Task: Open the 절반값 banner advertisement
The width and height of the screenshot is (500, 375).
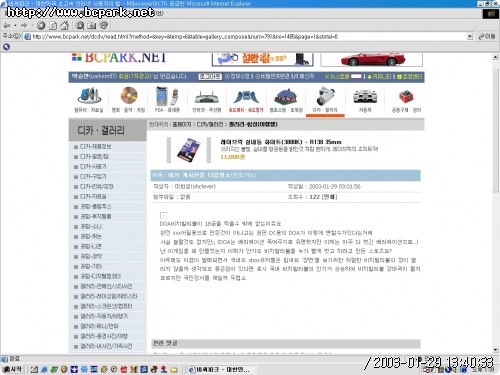Action: click(x=262, y=59)
